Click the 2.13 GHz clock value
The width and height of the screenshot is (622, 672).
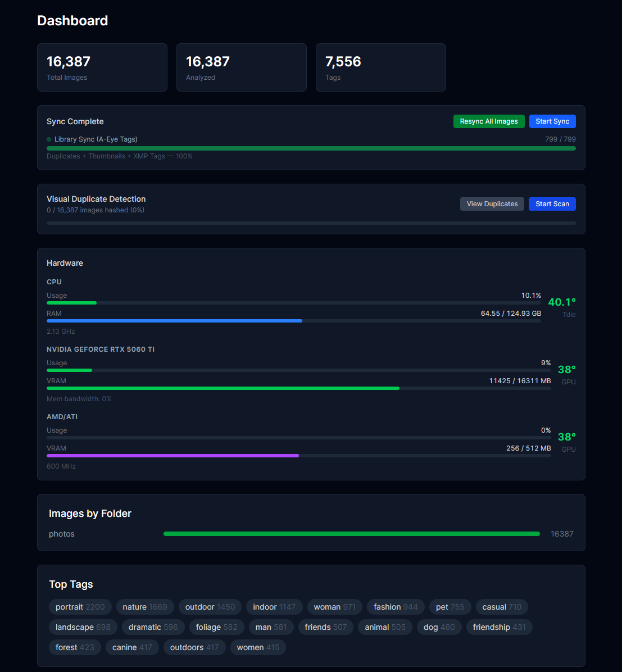[x=61, y=332]
